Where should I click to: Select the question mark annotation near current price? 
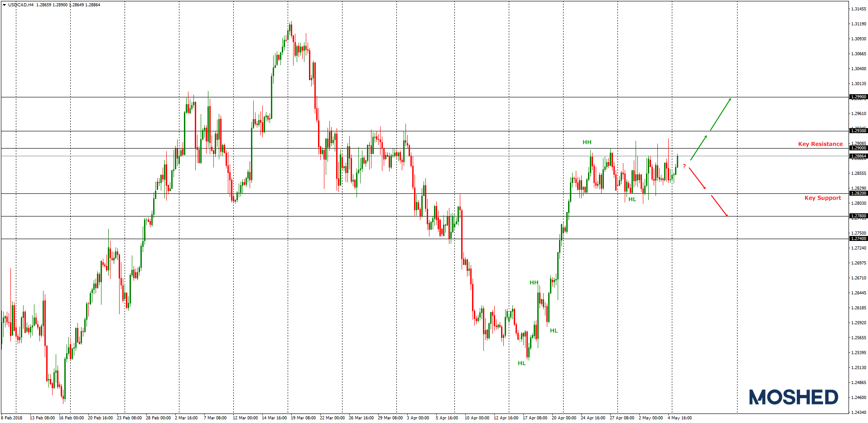pos(685,166)
